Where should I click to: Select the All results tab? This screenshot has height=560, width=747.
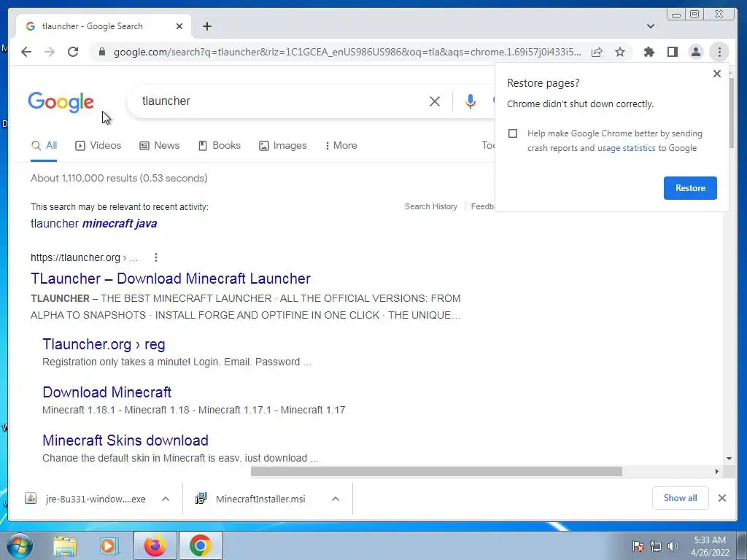pos(44,146)
